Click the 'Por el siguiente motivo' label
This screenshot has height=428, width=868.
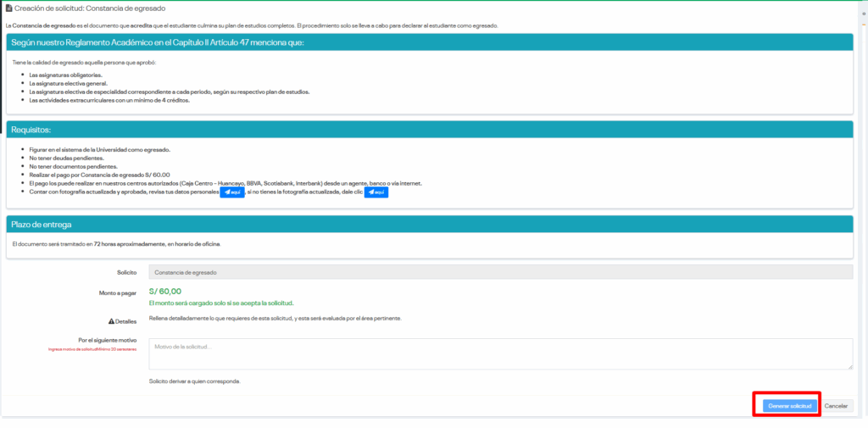coord(108,340)
